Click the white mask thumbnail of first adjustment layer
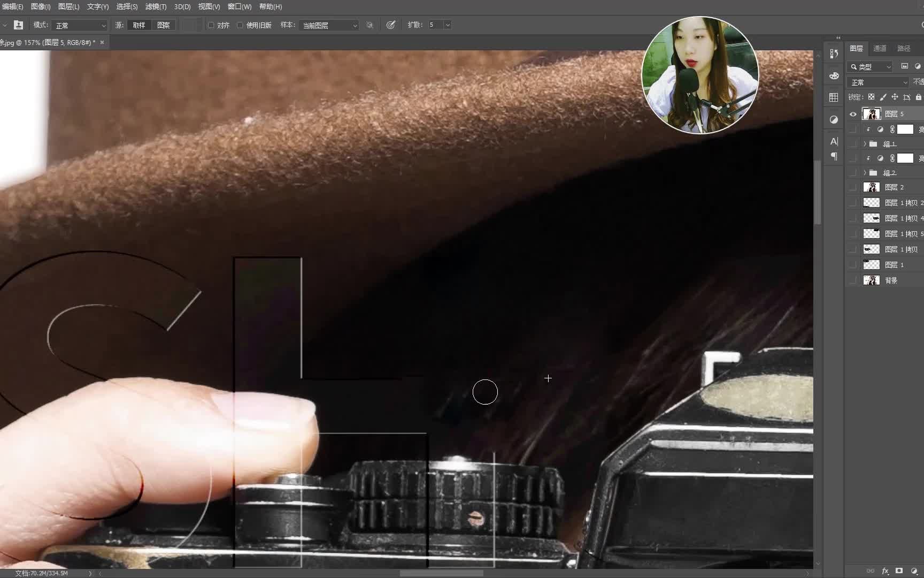This screenshot has width=924, height=578. click(905, 129)
